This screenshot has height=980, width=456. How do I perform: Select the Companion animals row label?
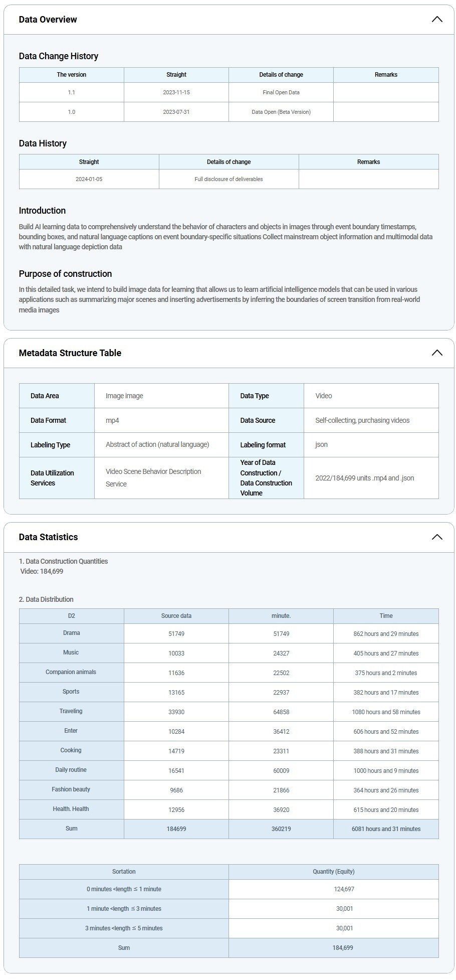[x=71, y=672]
